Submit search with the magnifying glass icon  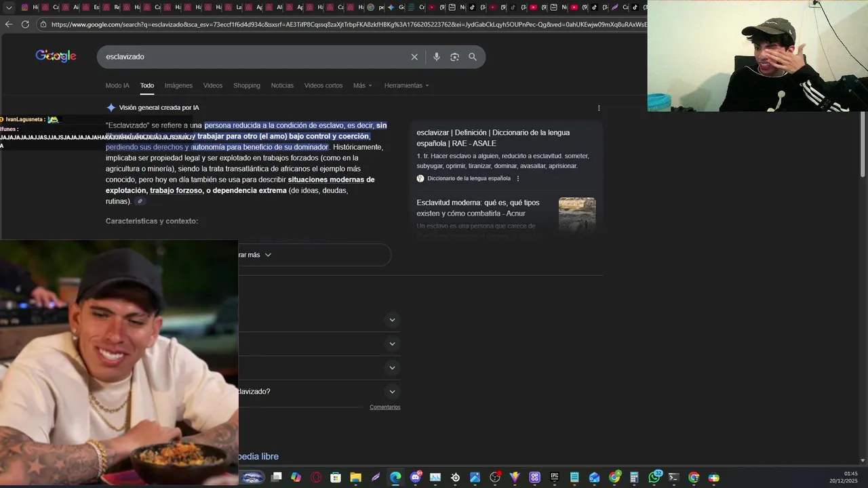tap(473, 57)
